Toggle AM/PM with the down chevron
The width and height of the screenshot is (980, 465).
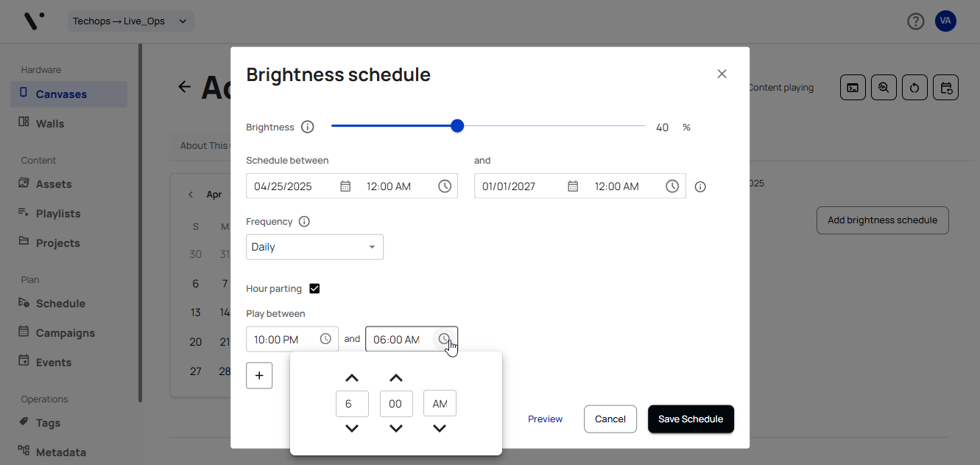point(440,428)
